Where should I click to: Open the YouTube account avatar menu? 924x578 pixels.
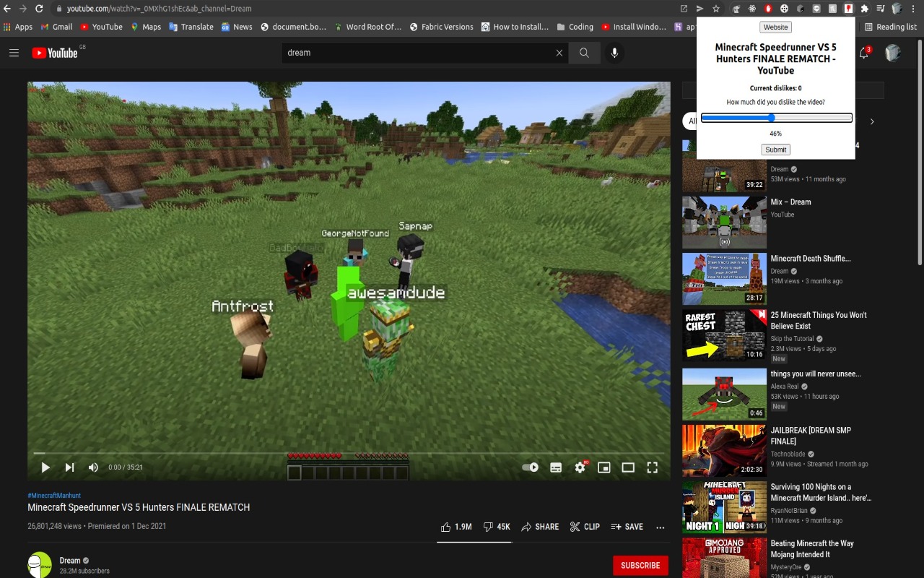pyautogui.click(x=893, y=53)
